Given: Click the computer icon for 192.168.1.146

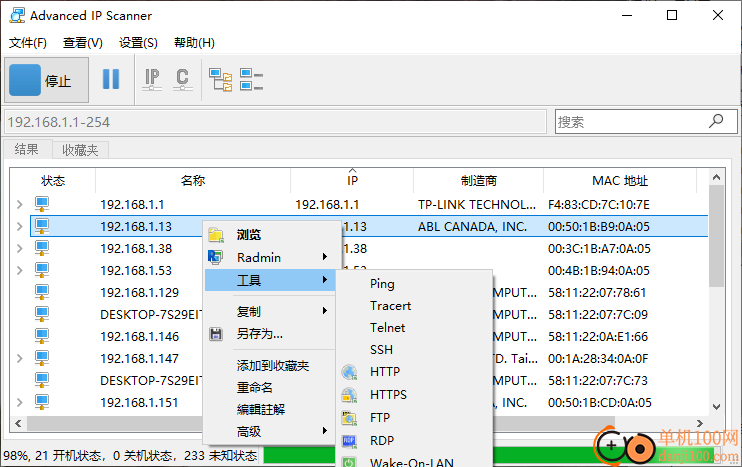Looking at the screenshot, I should click(42, 336).
